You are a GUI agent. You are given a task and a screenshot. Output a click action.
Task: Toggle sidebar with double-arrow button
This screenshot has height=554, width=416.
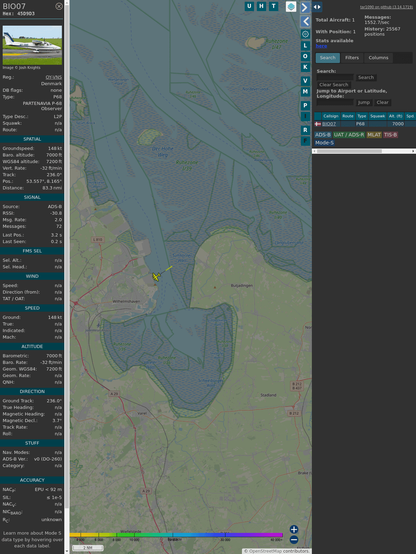tap(317, 7)
